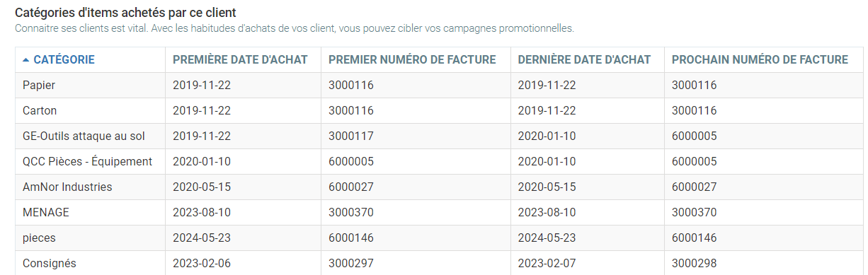
Task: Select the Papier category row
Action: pyautogui.click(x=437, y=85)
